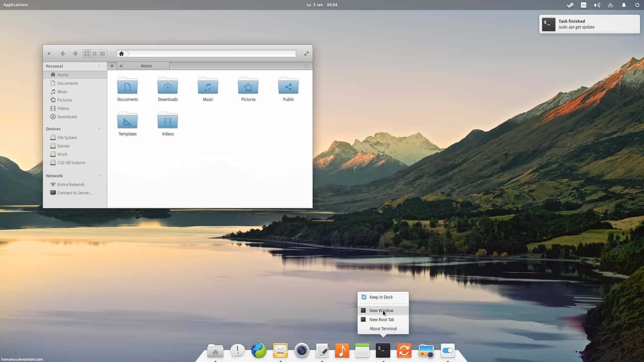
Task: Open the Photos app from the dock
Action: point(426,351)
